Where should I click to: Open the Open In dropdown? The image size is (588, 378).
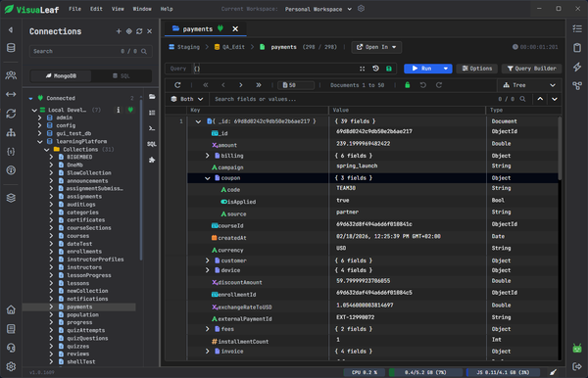pos(376,47)
